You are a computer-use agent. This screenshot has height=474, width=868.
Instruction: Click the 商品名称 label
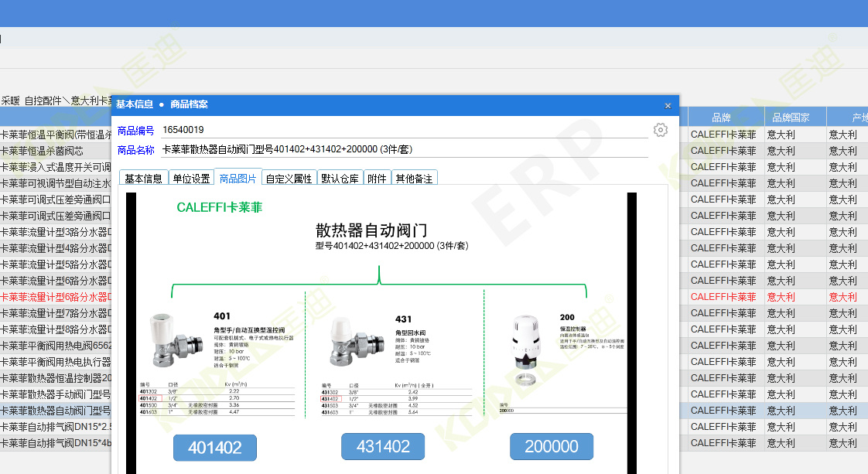[x=135, y=150]
